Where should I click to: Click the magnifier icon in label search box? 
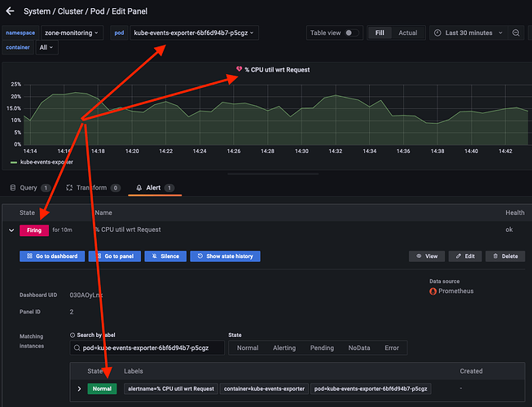click(77, 348)
